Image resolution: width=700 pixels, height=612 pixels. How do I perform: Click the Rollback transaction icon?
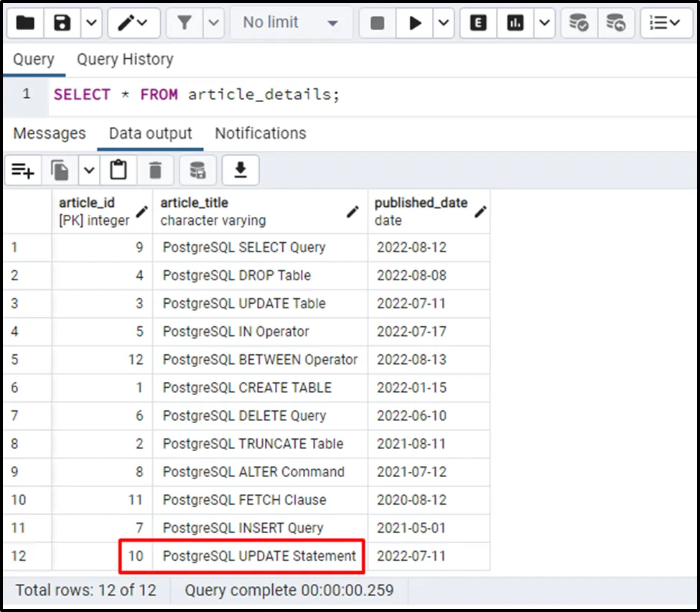(615, 23)
